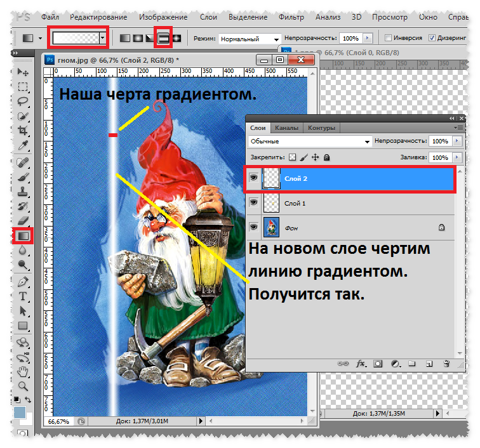
Task: Open the Режим blend mode dropdown
Action: [276, 39]
